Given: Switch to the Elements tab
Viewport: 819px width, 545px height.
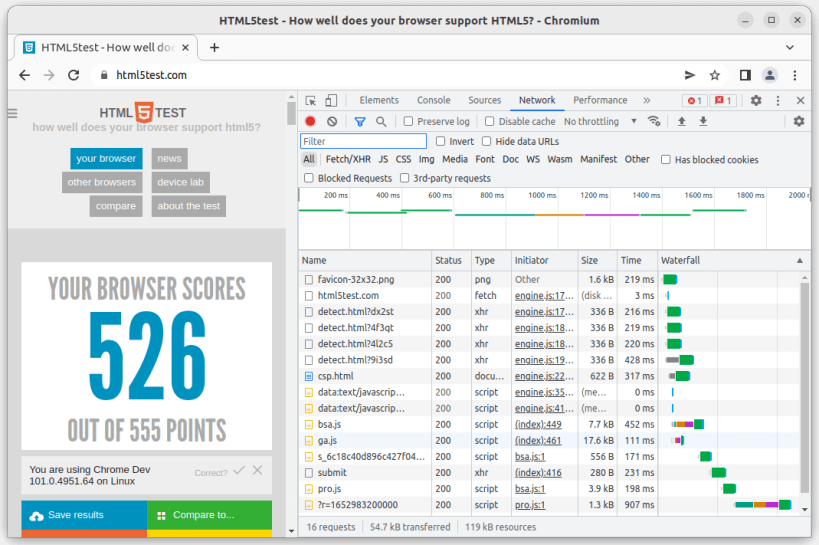Looking at the screenshot, I should 379,100.
